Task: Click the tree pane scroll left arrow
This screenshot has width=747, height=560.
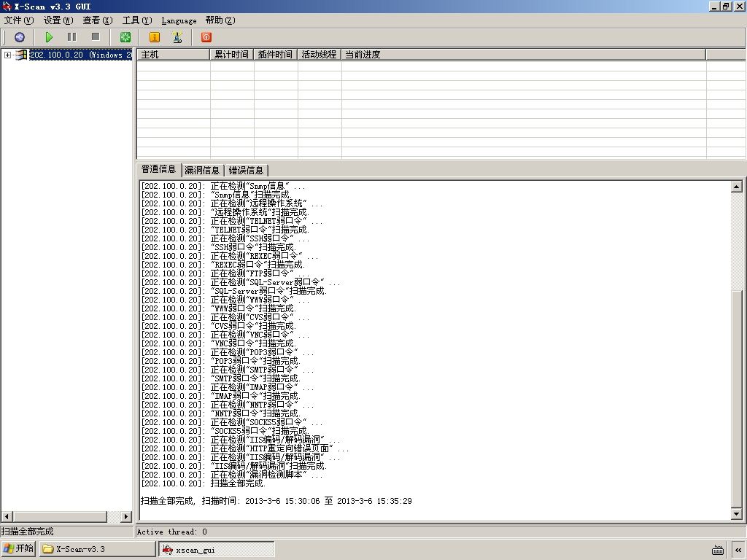Action: coord(7,517)
